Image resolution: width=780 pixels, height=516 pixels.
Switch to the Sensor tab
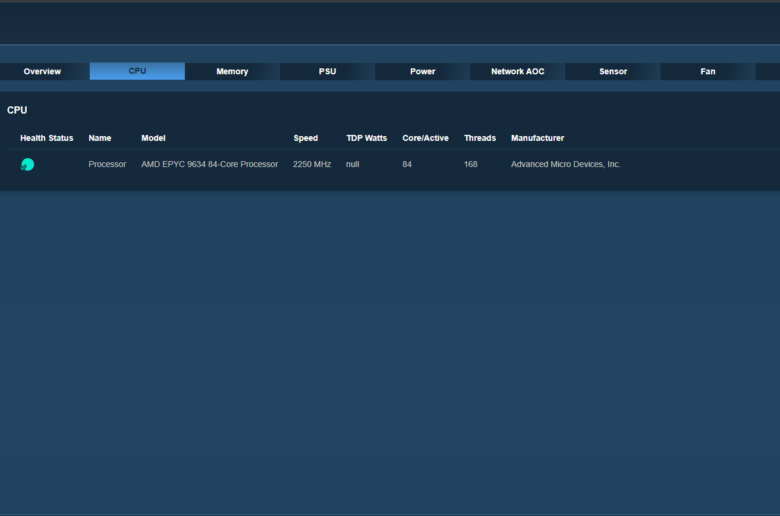(x=613, y=71)
